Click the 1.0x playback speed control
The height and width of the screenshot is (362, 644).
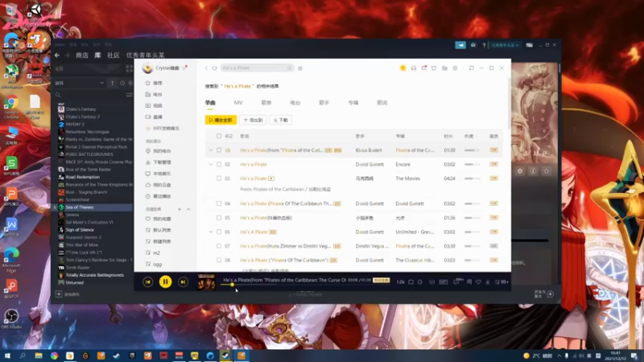coord(400,282)
